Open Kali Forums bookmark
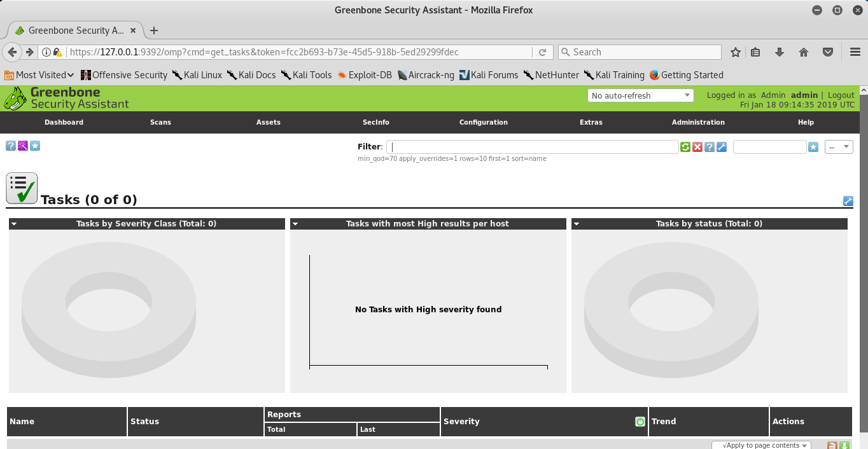 click(x=489, y=75)
